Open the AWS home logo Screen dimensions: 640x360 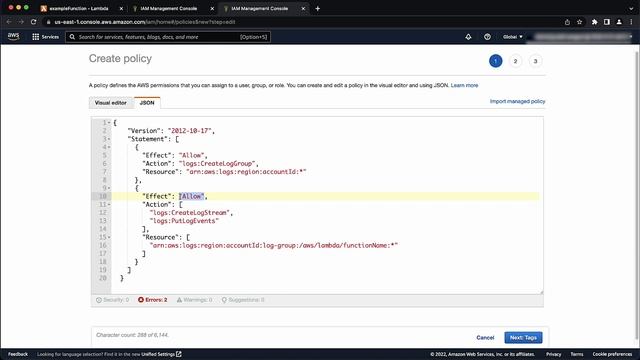click(x=13, y=36)
